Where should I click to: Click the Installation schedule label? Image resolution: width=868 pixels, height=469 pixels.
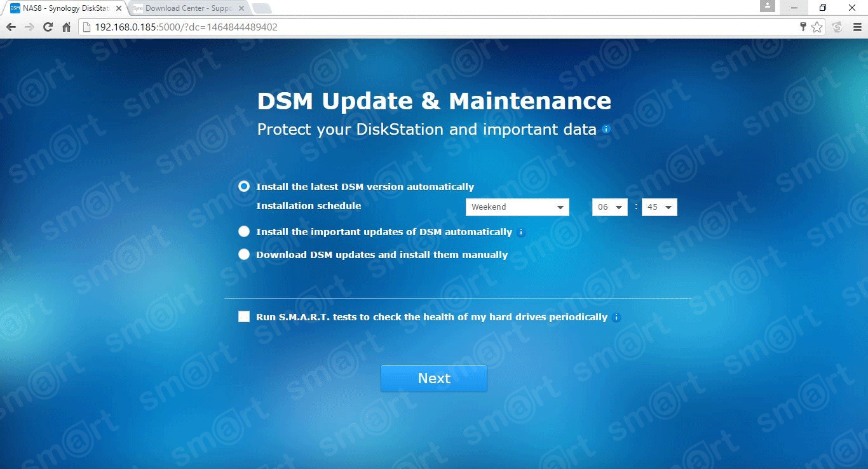tap(309, 206)
